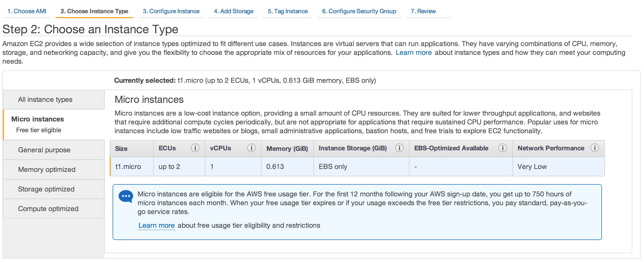Select General purpose category

tap(54, 150)
